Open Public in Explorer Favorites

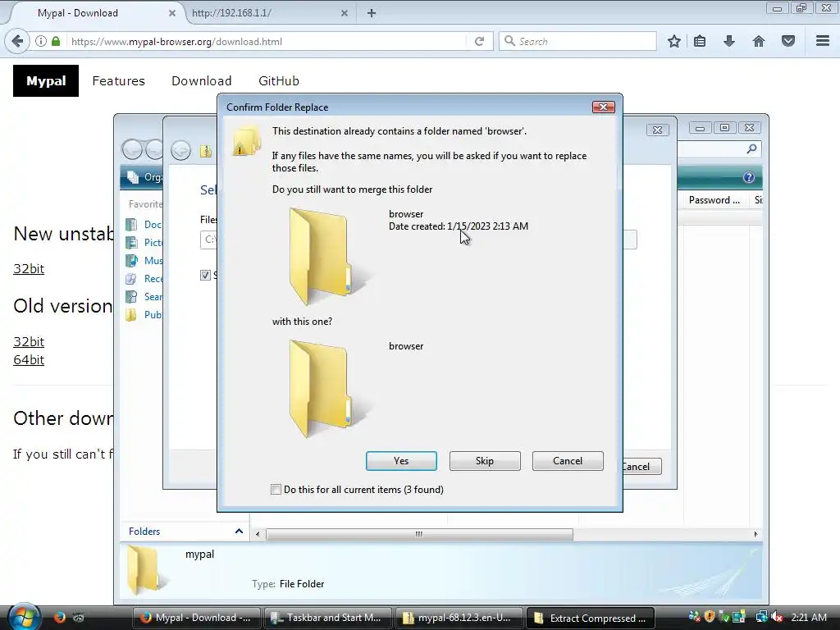click(144, 314)
